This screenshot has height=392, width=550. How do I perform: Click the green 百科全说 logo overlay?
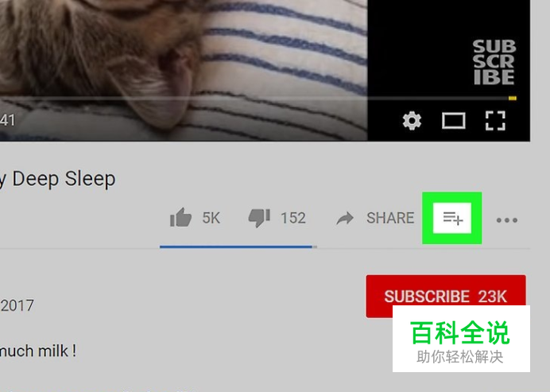coord(460,333)
